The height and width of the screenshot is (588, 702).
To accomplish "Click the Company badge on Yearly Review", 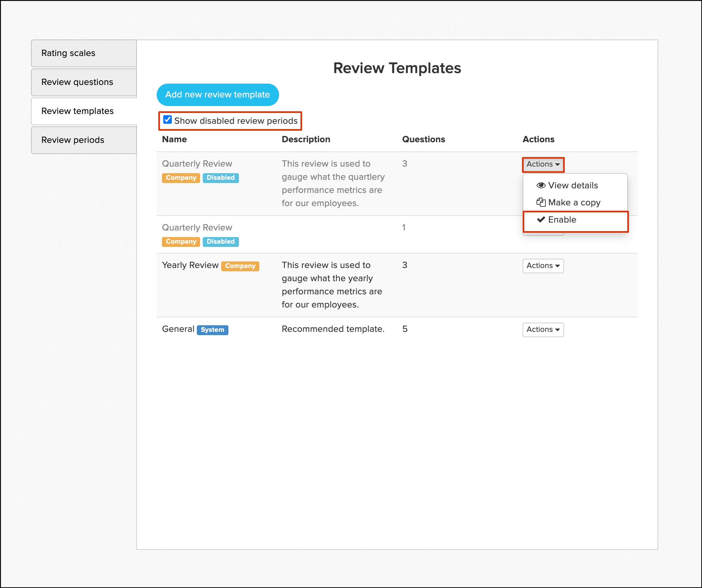I will [x=240, y=266].
